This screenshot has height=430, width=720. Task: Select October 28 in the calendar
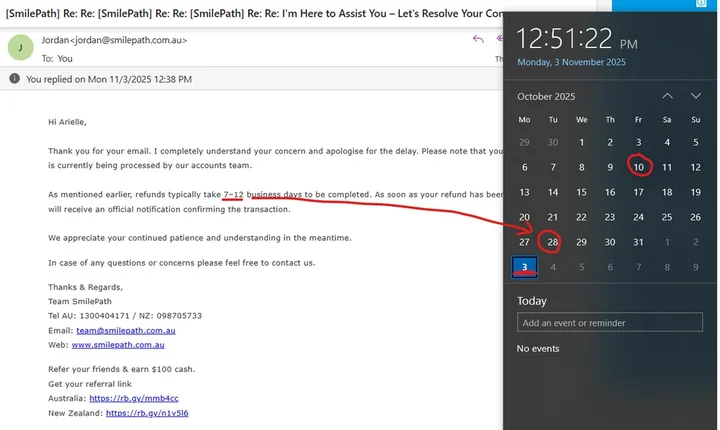(x=552, y=242)
